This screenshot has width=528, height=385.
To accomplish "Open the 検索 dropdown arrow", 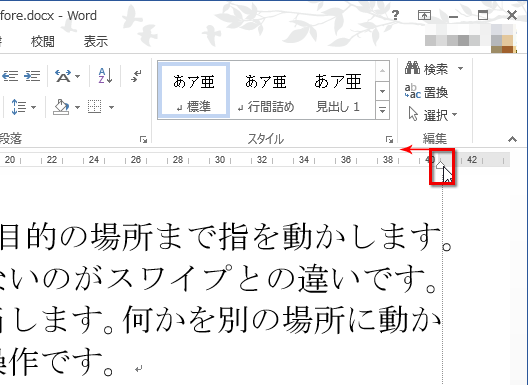I will 460,69.
